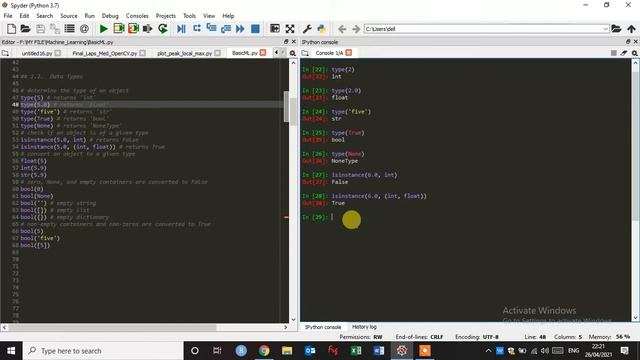
Task: Open the editor options menu icon
Action: 293,53
